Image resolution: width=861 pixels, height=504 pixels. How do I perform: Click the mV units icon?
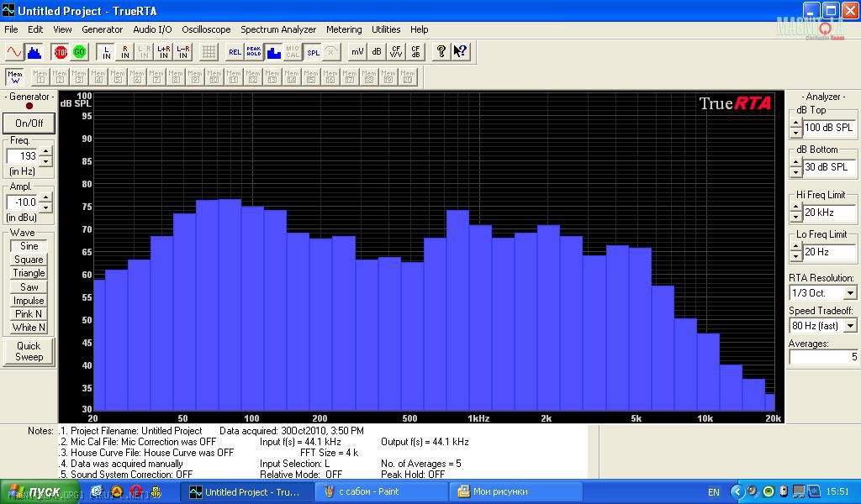[x=357, y=52]
